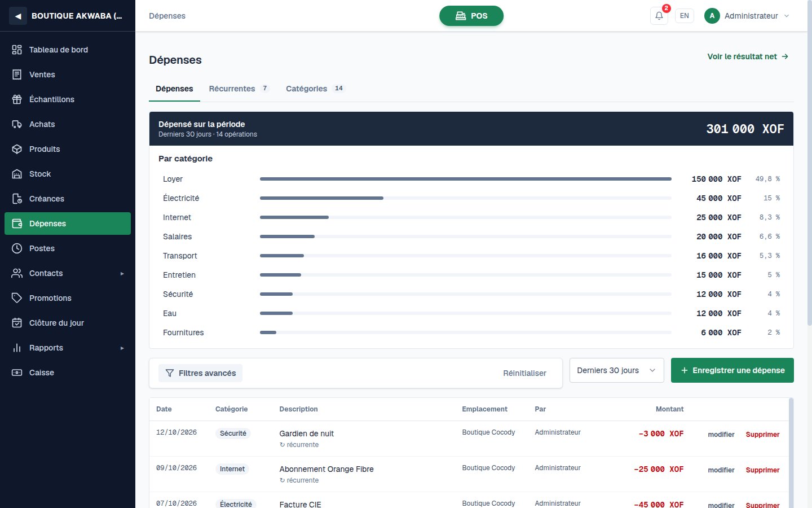Switch language to EN
Image resolution: width=812 pixels, height=508 pixels.
[685, 16]
